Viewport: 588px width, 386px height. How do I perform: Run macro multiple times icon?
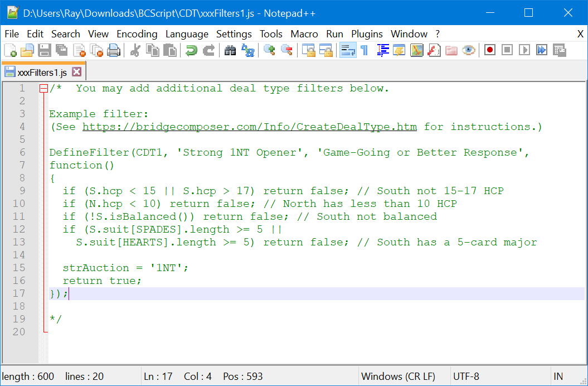point(542,50)
